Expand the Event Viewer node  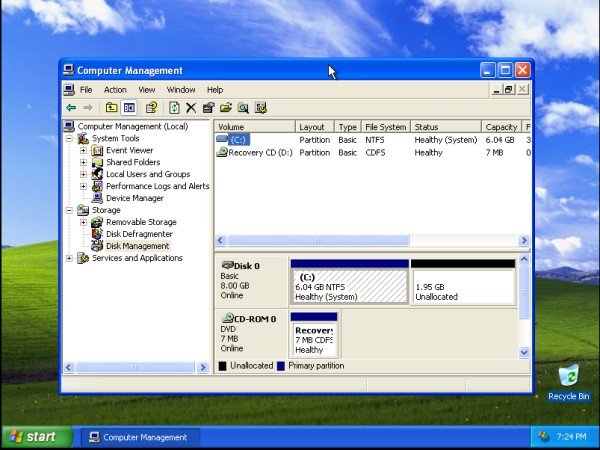(83, 150)
